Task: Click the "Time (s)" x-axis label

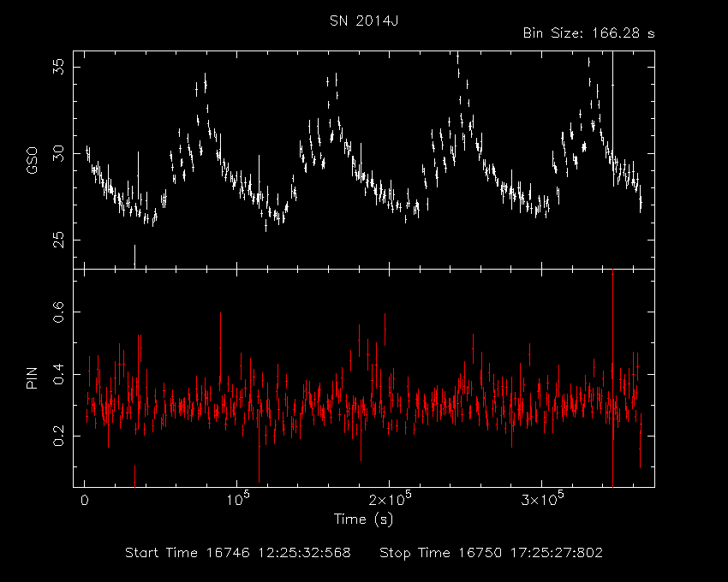Action: [363, 519]
